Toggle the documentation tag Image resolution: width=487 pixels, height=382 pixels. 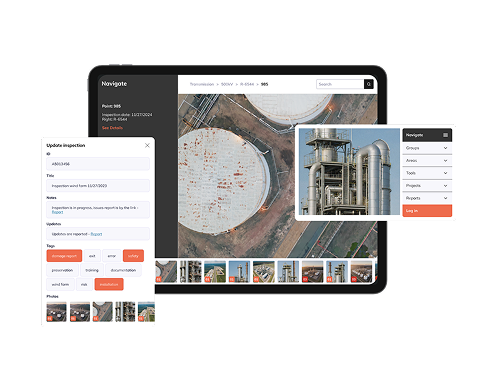123,270
